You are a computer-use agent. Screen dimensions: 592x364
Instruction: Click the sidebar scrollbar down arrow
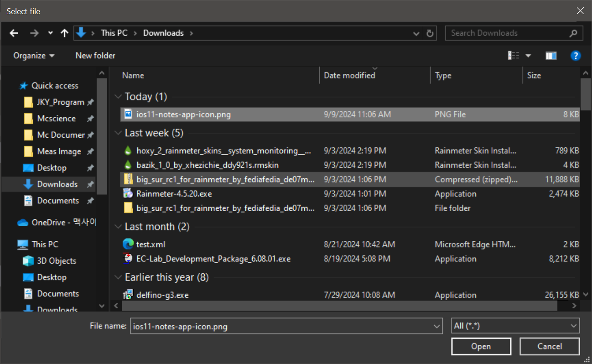coord(103,306)
